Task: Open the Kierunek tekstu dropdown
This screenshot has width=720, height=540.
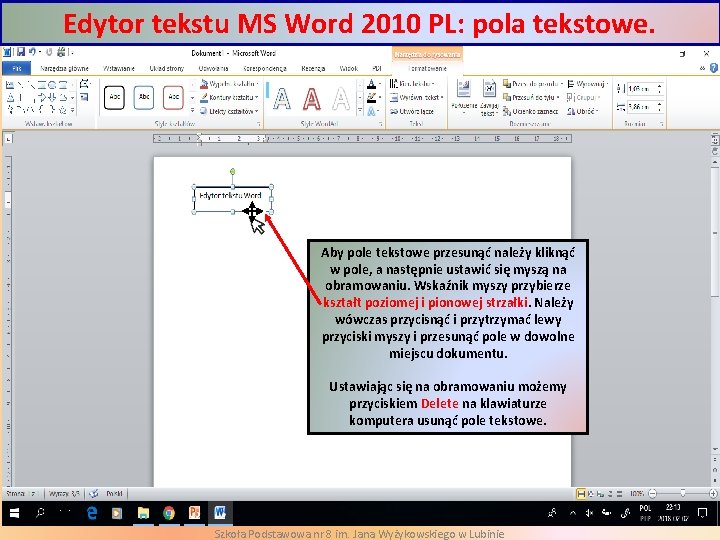Action: [x=412, y=84]
